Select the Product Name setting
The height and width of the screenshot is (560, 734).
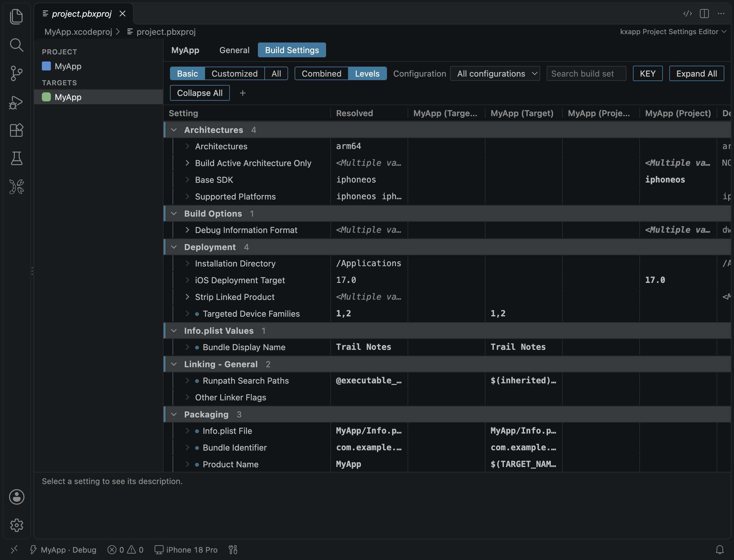pos(230,464)
